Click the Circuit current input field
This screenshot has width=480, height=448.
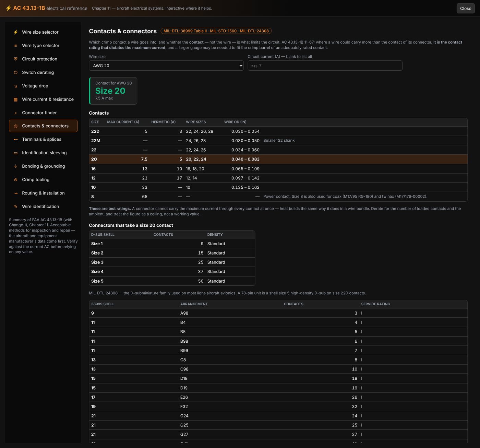point(325,66)
